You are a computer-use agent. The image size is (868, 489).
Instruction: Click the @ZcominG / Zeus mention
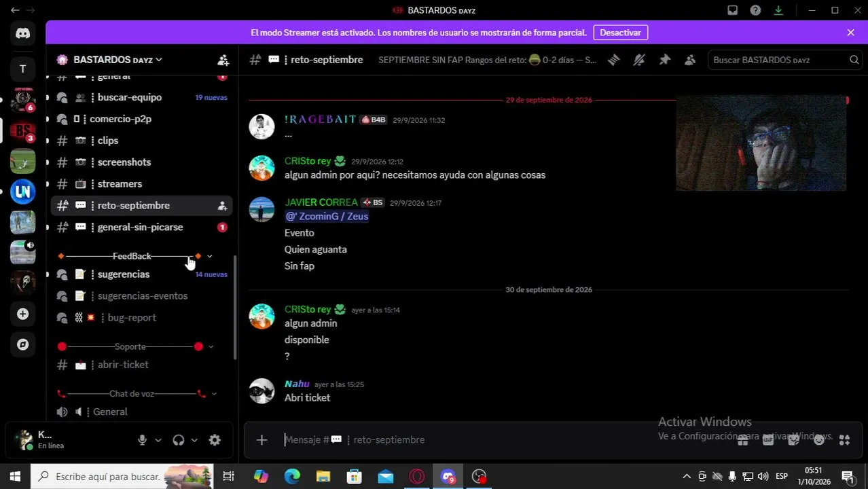[x=327, y=216]
